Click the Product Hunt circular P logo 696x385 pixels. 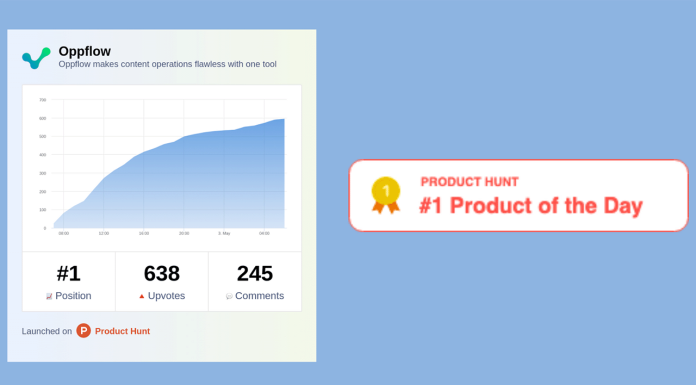pos(83,331)
